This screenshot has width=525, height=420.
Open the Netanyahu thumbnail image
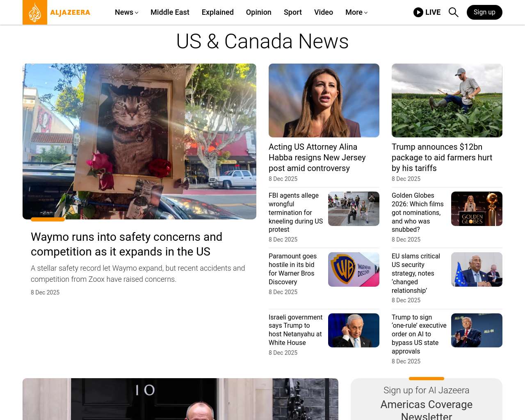tap(354, 330)
